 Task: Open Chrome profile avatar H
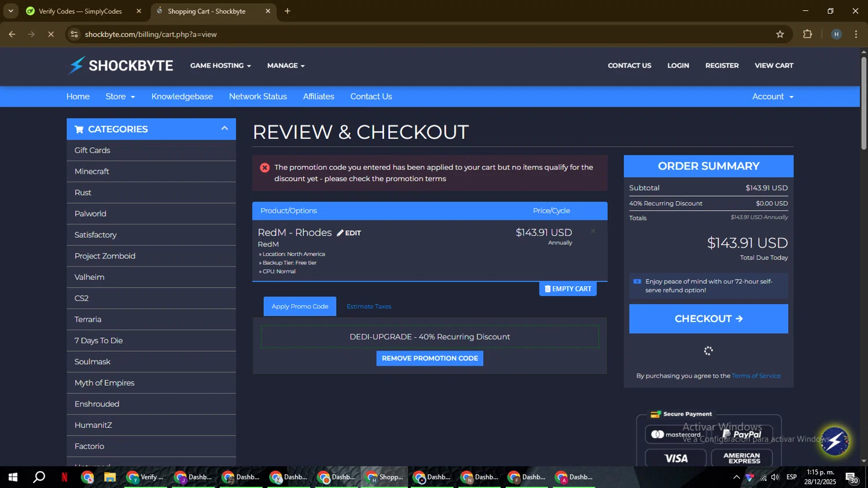836,34
